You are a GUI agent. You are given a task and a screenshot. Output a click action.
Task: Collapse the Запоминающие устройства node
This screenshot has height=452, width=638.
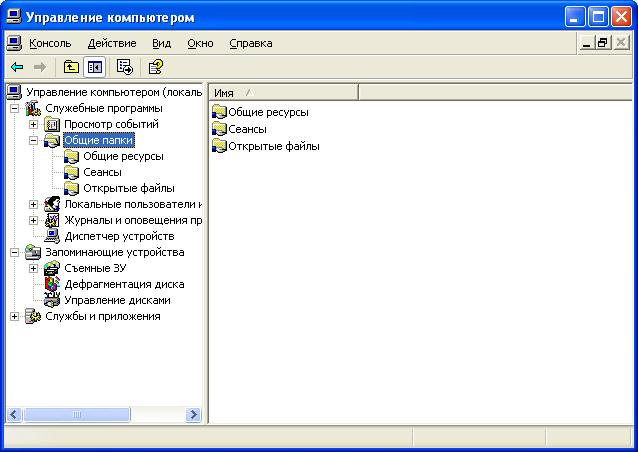point(14,252)
